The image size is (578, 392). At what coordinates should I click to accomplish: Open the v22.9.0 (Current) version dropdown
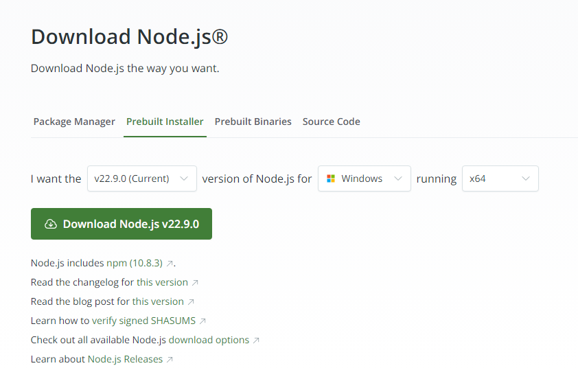pos(142,178)
